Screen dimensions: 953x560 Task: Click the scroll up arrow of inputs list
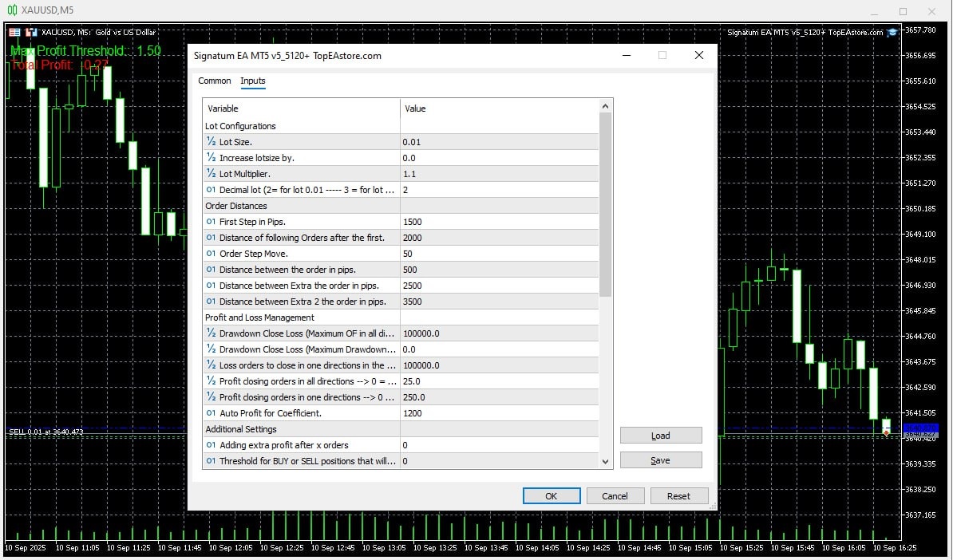[x=605, y=106]
